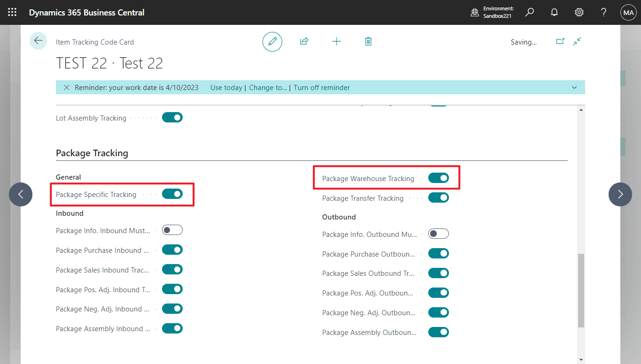641x364 pixels.
Task: Open the MA account avatar menu
Action: [x=628, y=12]
